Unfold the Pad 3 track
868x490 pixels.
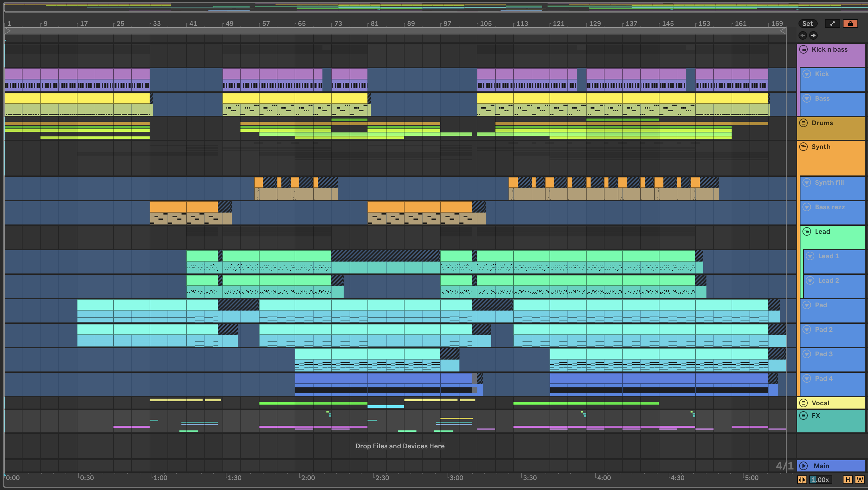click(x=807, y=354)
